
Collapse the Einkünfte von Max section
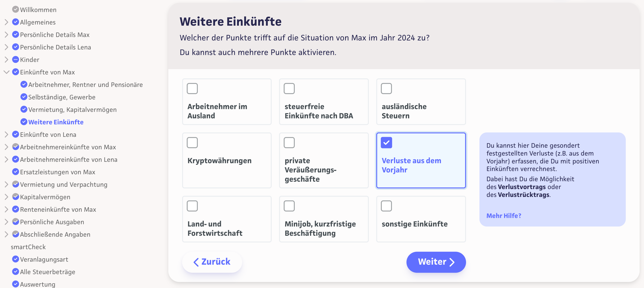pos(6,72)
